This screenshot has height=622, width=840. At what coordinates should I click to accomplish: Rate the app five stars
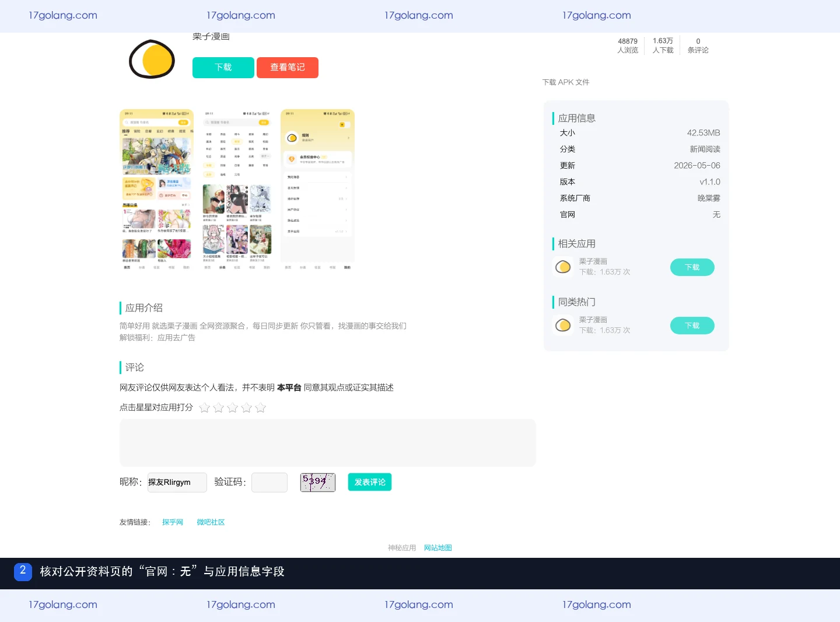(261, 407)
